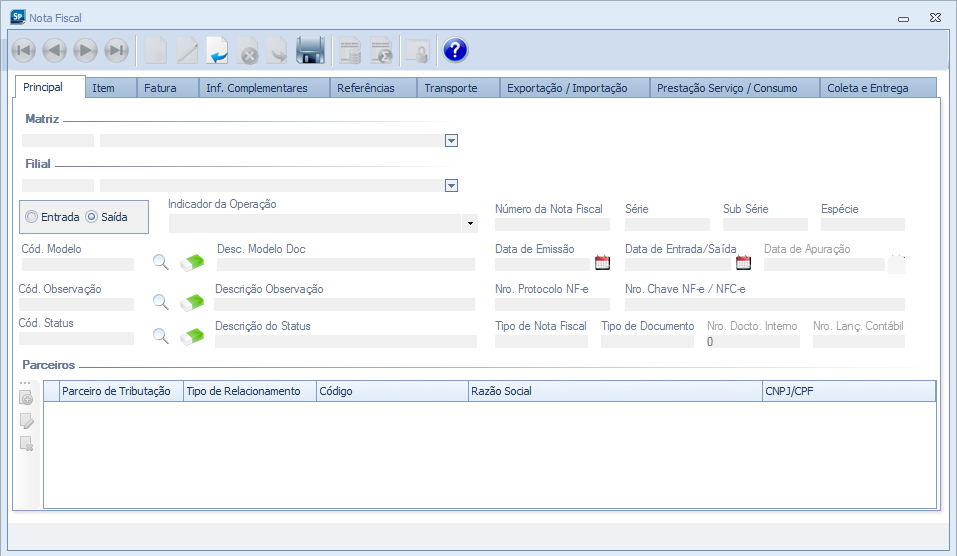Clear Cód. Status with green eraser icon
Screen dimensions: 957x556
point(192,336)
